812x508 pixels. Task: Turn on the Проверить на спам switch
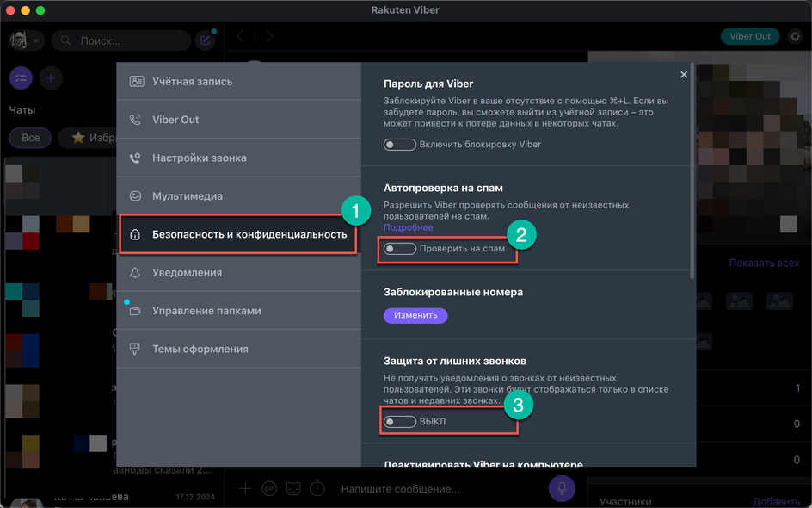pos(400,249)
